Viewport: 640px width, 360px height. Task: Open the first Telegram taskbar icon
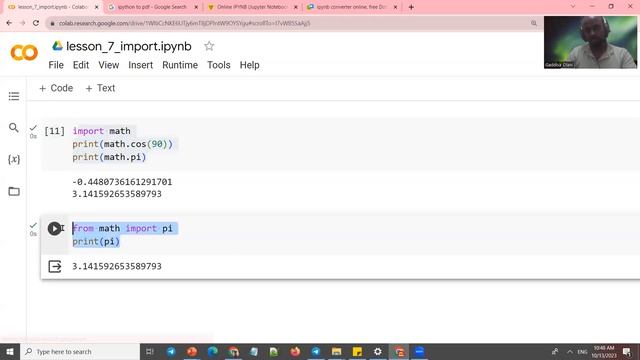click(171, 351)
